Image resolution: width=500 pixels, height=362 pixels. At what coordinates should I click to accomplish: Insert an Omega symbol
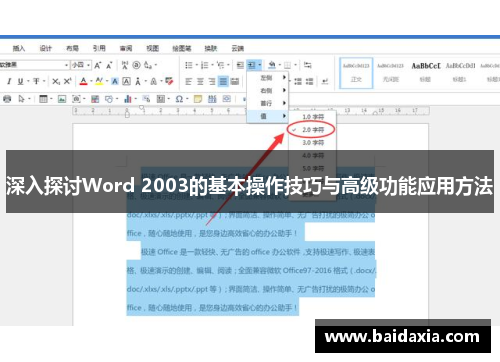tap(179, 99)
